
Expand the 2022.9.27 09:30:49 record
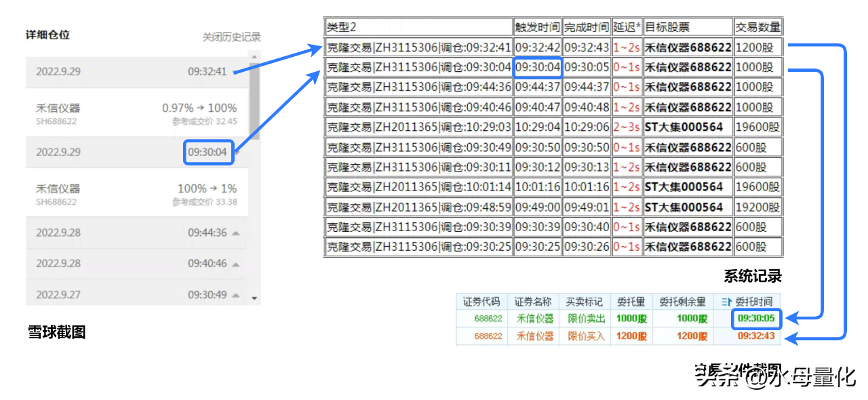[x=235, y=295]
